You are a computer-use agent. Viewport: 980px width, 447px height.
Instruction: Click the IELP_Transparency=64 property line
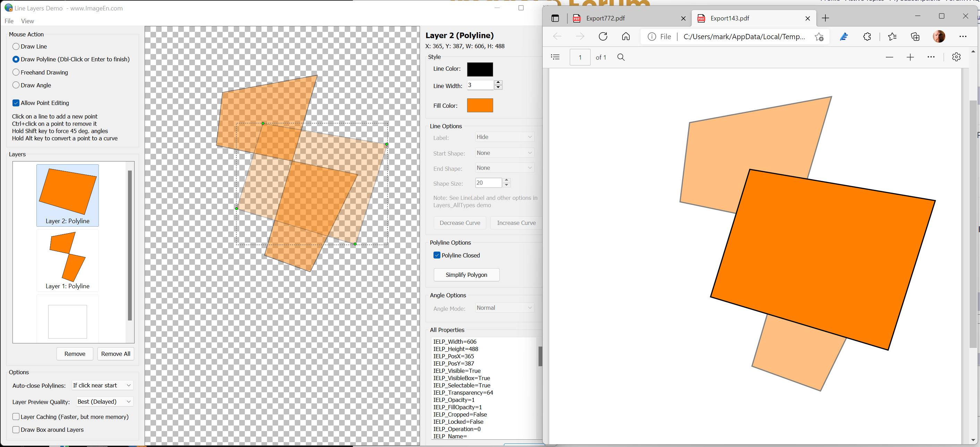463,392
